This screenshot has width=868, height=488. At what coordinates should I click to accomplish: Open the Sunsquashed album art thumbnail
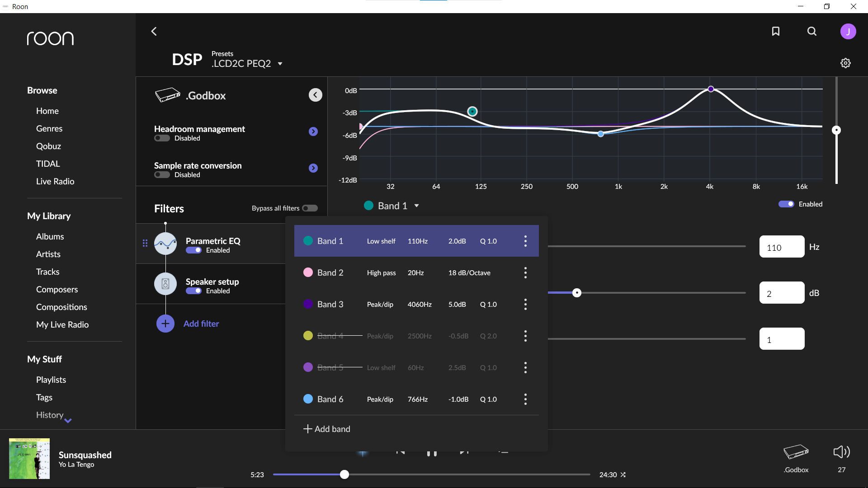29,459
